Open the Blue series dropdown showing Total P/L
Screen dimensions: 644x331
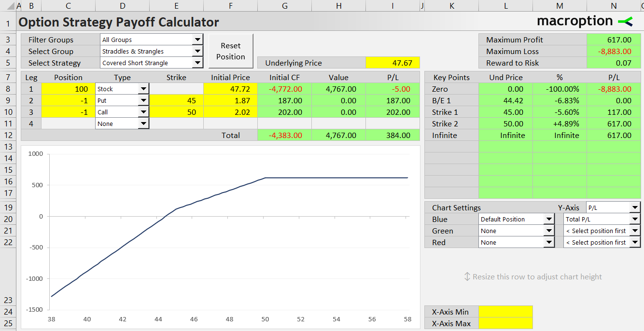(635, 219)
